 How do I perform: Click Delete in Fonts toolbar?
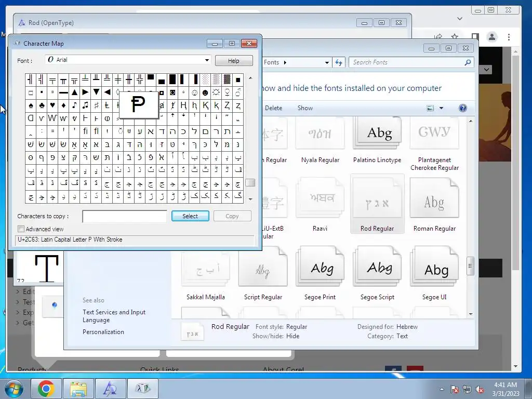[x=273, y=108]
